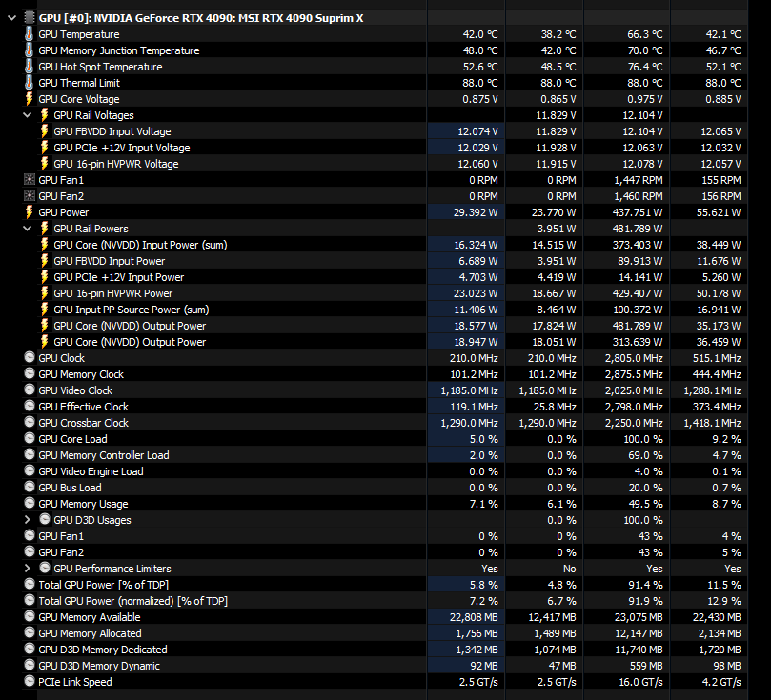
Task: Click the PCIe Link Speed icon
Action: (29, 682)
